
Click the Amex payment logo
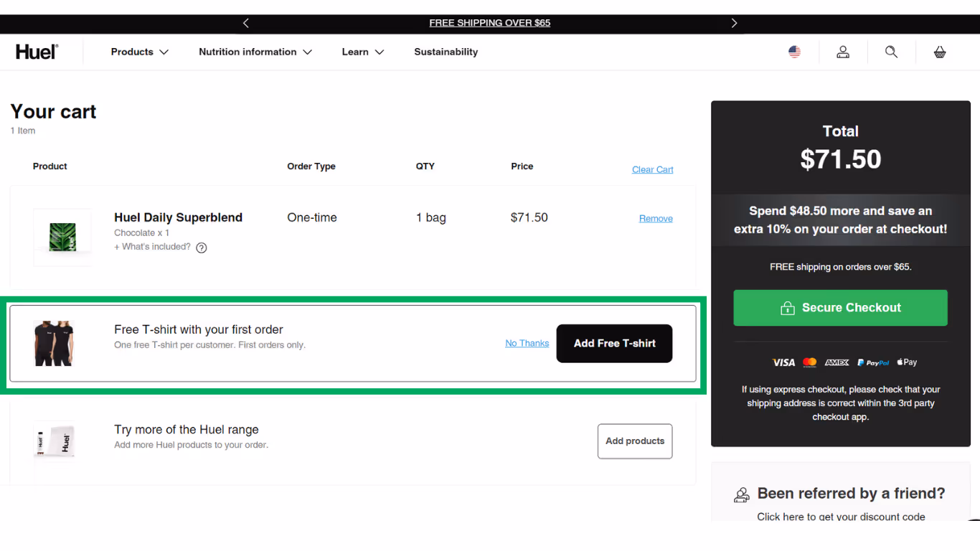pyautogui.click(x=837, y=362)
